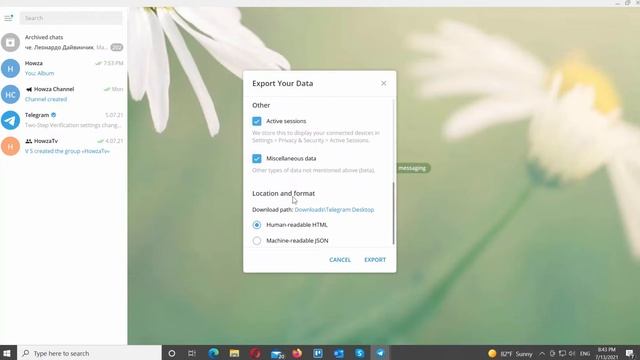Open the Howza chat
The width and height of the screenshot is (640, 360).
(x=64, y=69)
